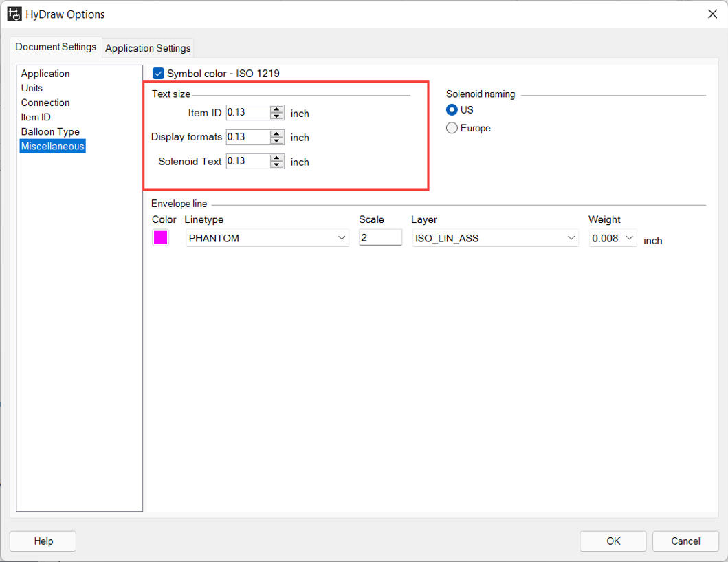
Task: Switch to the Document Settings tab
Action: pos(56,47)
